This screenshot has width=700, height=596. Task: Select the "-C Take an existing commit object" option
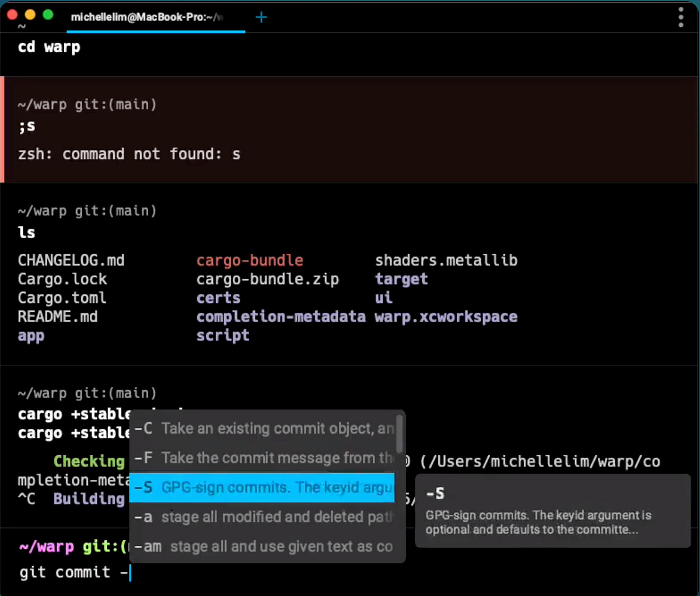coord(262,428)
